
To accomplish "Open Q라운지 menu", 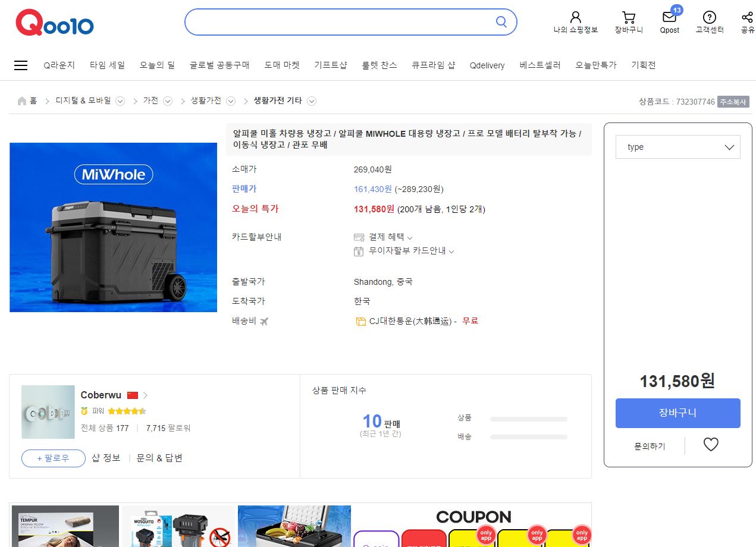I will pyautogui.click(x=59, y=65).
